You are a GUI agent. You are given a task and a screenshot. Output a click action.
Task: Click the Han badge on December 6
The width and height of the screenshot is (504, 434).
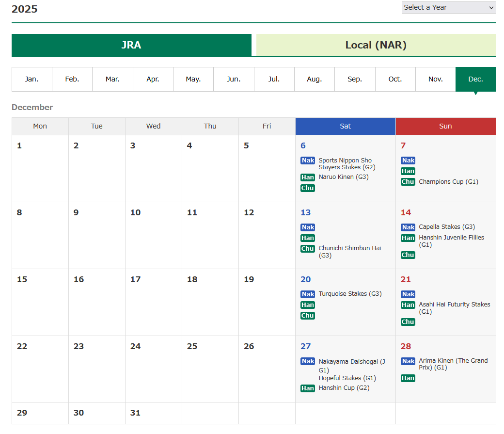(308, 177)
